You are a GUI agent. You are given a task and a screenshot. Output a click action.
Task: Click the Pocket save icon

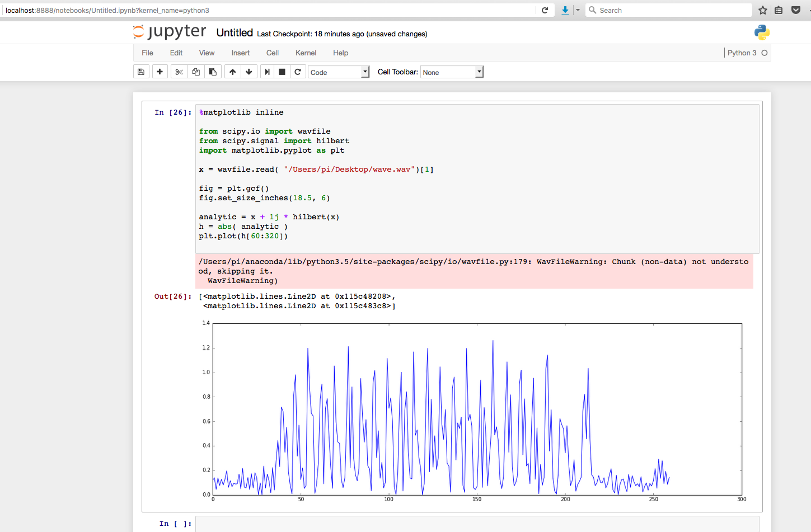pyautogui.click(x=796, y=10)
